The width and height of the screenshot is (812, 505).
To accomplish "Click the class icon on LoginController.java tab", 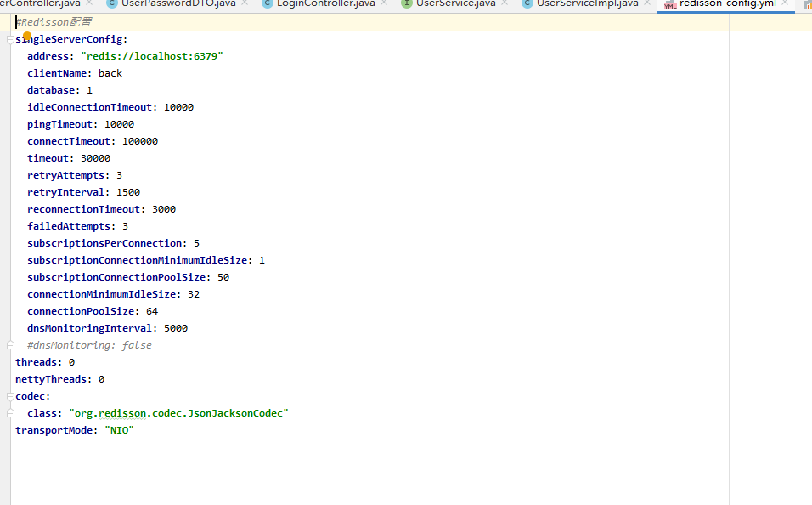I will [268, 3].
